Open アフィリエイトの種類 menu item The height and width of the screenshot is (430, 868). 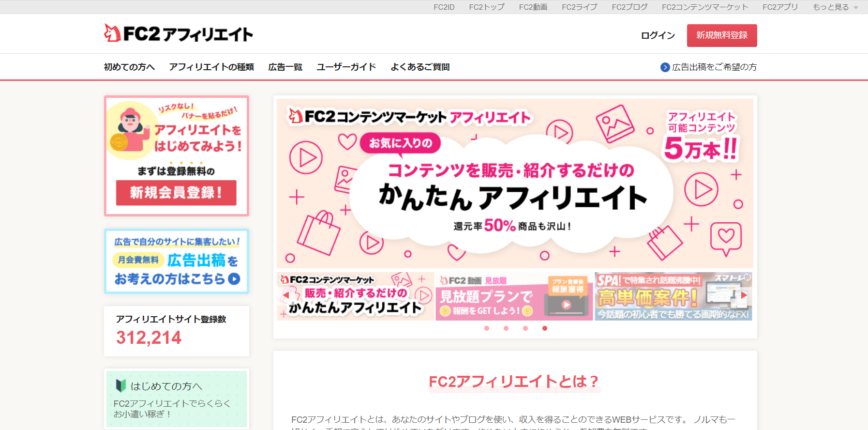click(x=211, y=67)
